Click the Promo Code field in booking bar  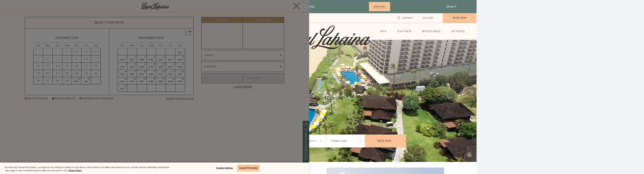pos(345,141)
